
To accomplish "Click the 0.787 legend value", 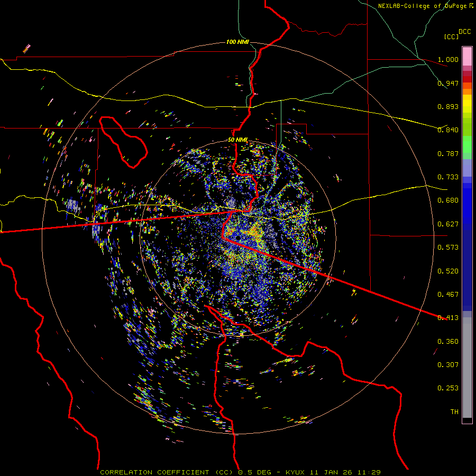I will coord(448,153).
